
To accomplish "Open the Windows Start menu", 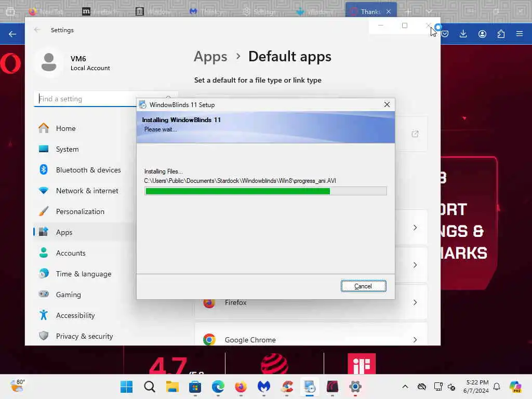I will coord(127,387).
